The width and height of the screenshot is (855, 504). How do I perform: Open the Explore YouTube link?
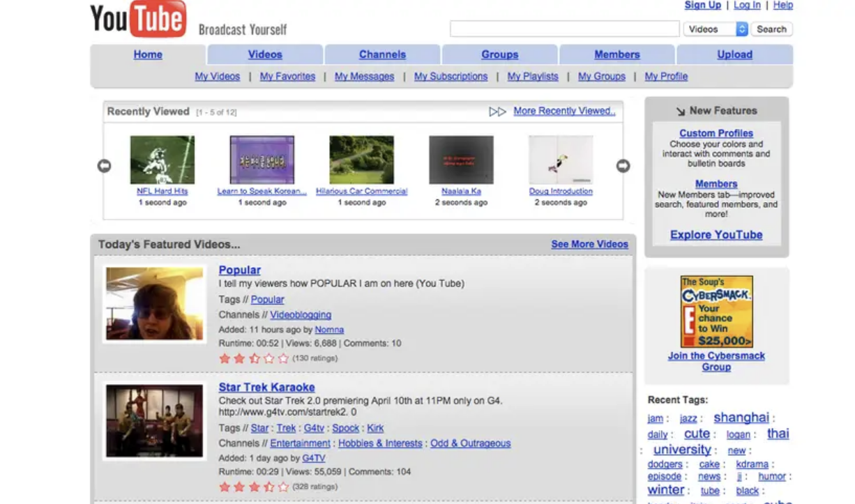click(716, 235)
